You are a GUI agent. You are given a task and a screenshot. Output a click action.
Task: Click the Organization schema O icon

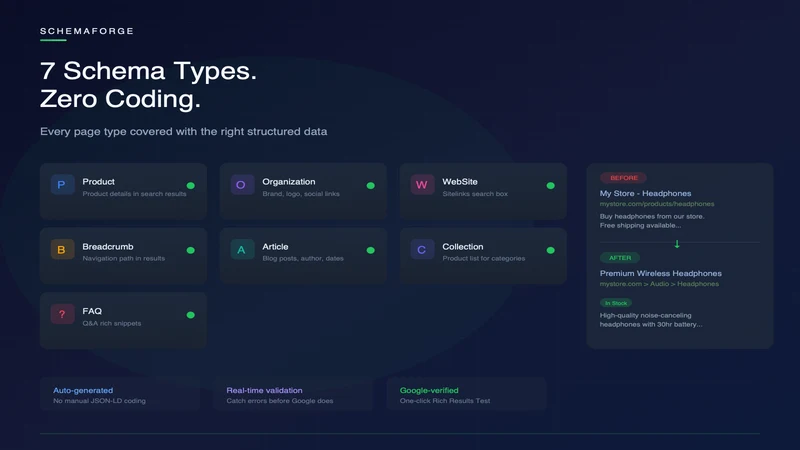pyautogui.click(x=242, y=185)
